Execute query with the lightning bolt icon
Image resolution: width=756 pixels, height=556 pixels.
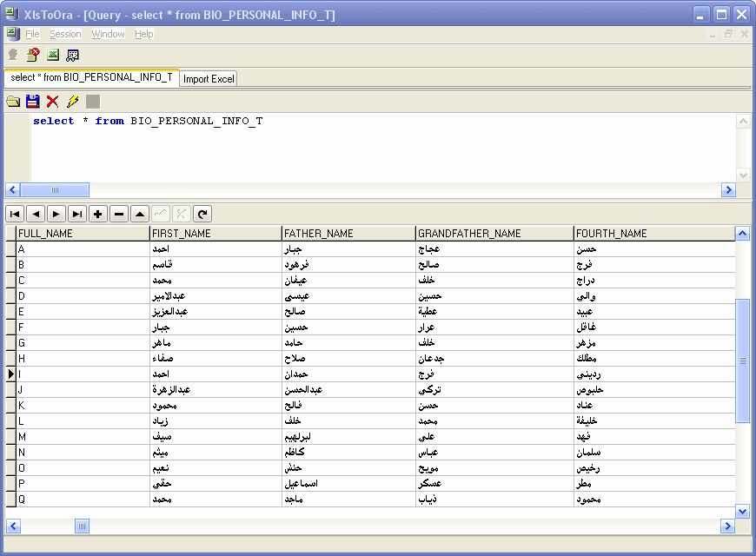[73, 102]
